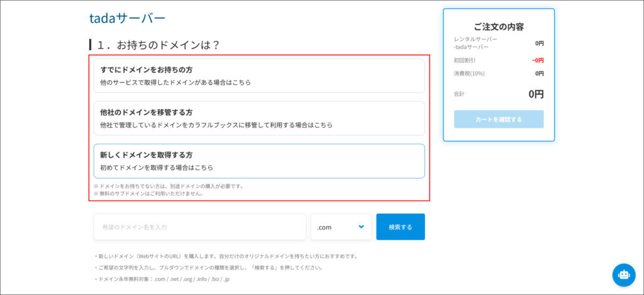Click the 合計 total amount 0円
This screenshot has width=644, height=295.
pos(536,94)
